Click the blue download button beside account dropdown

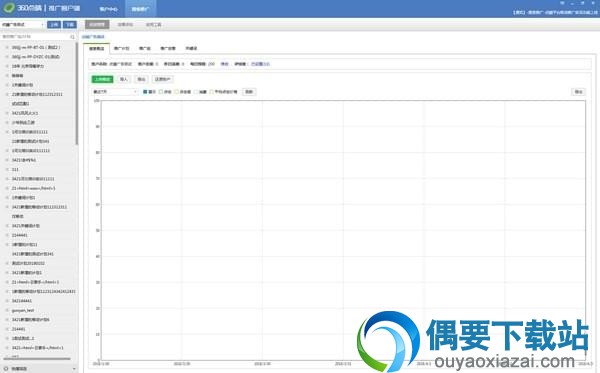pos(70,24)
